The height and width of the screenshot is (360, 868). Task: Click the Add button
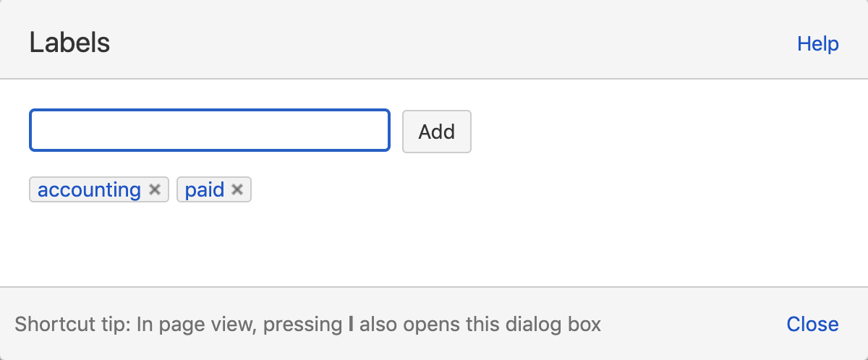pyautogui.click(x=437, y=132)
